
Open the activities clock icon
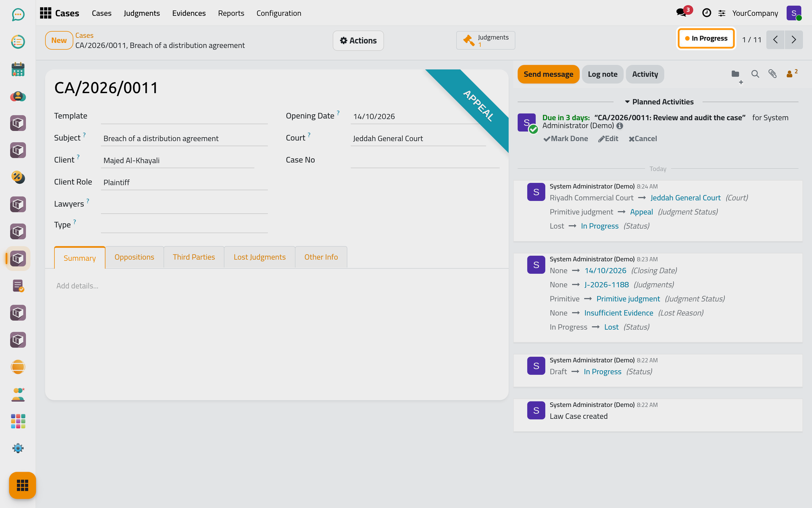tap(706, 13)
